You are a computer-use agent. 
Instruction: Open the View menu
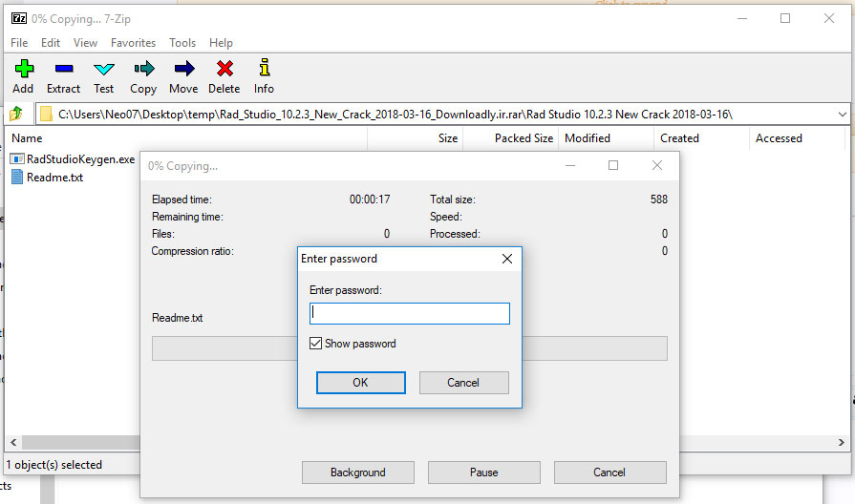coord(86,43)
